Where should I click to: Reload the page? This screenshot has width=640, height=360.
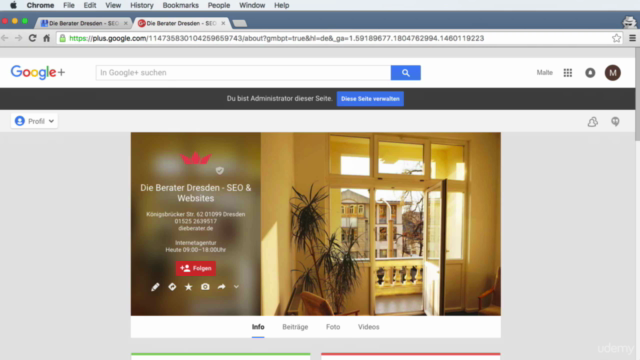click(x=32, y=38)
